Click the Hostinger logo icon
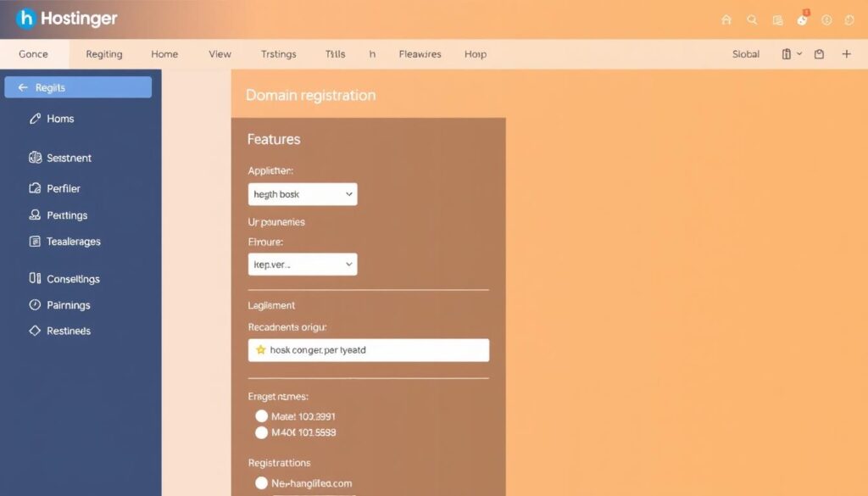The image size is (868, 496). coord(25,18)
